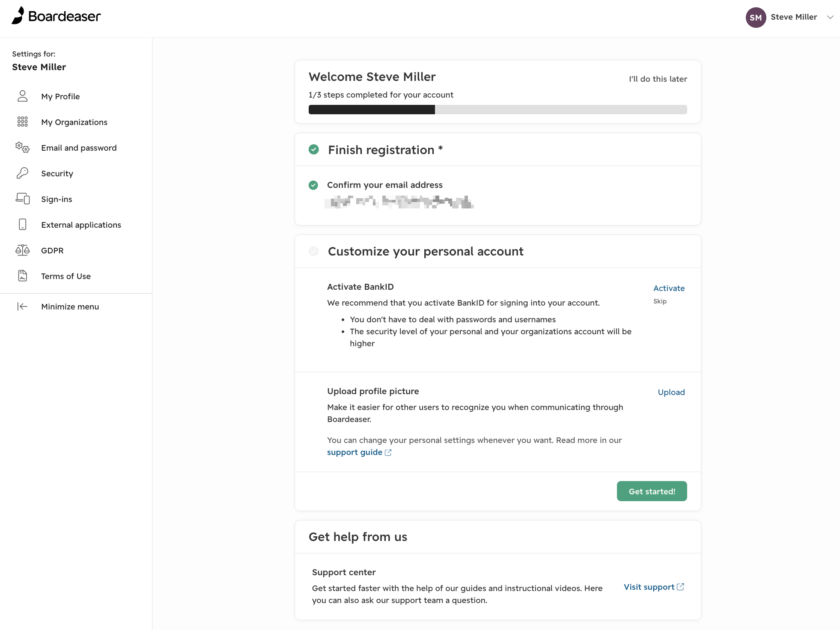Click the External applications phone icon
This screenshot has height=630, width=840.
tap(23, 225)
